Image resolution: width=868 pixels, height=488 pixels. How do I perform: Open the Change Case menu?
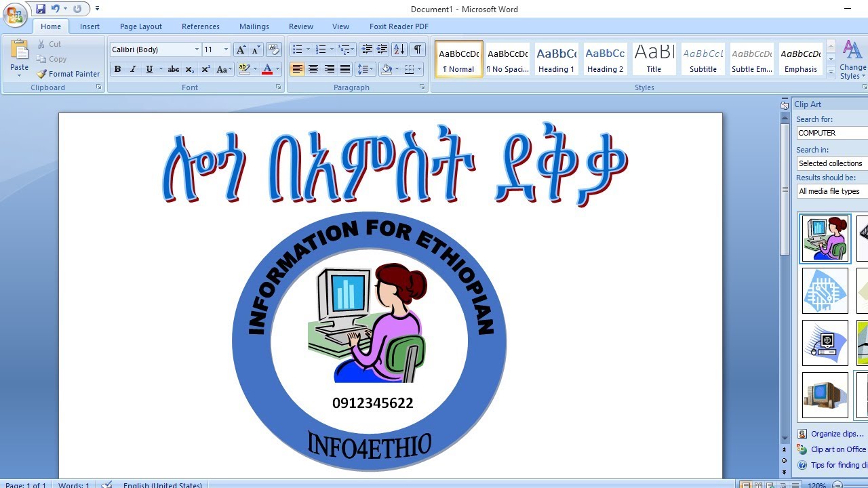pos(224,69)
